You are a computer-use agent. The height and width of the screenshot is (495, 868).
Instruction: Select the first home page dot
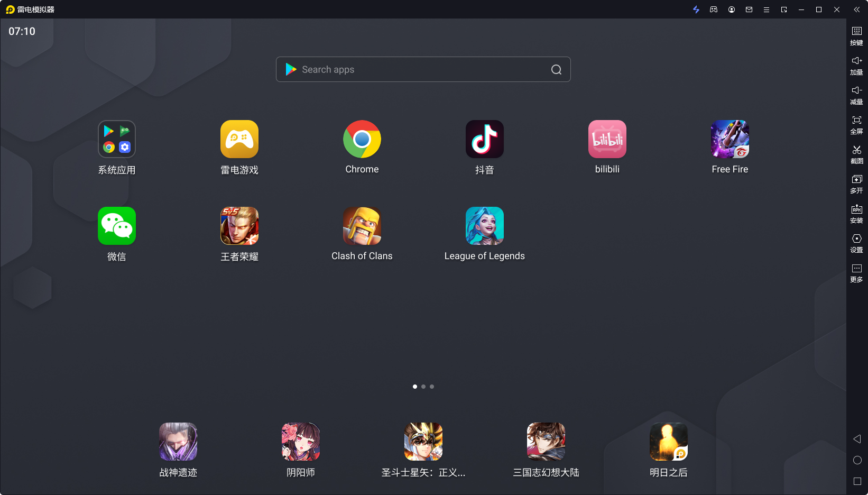[x=415, y=387]
